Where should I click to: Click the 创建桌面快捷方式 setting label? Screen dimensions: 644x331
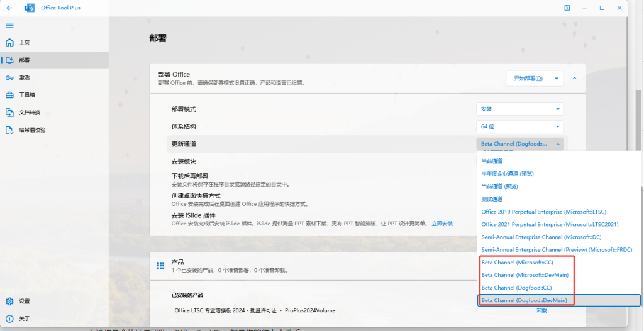[196, 196]
